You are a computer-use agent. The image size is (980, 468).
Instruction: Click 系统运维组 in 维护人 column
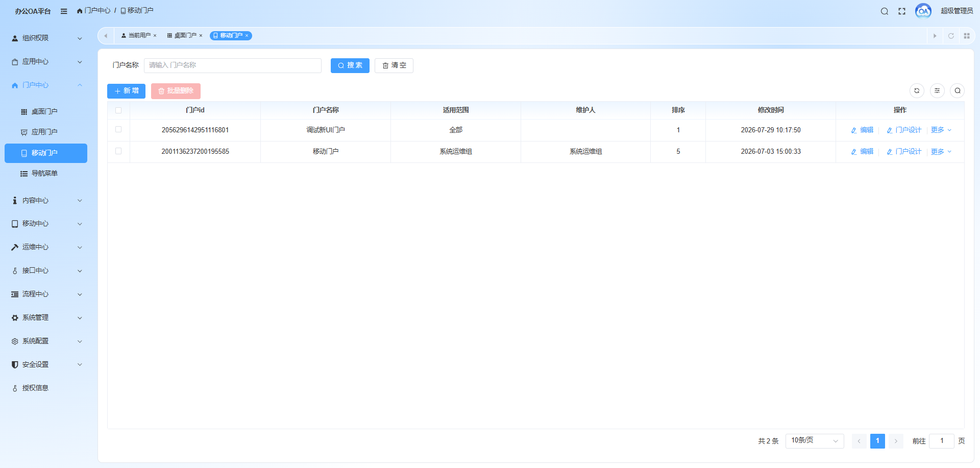[x=586, y=151]
